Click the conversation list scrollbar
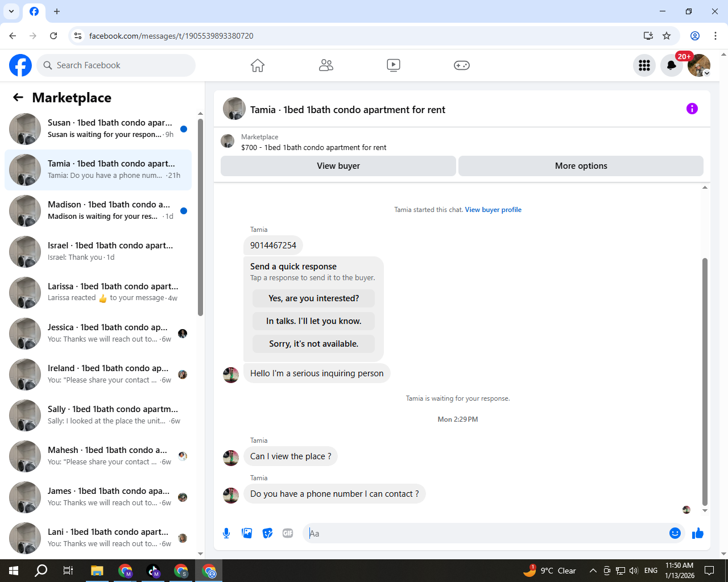 200,216
